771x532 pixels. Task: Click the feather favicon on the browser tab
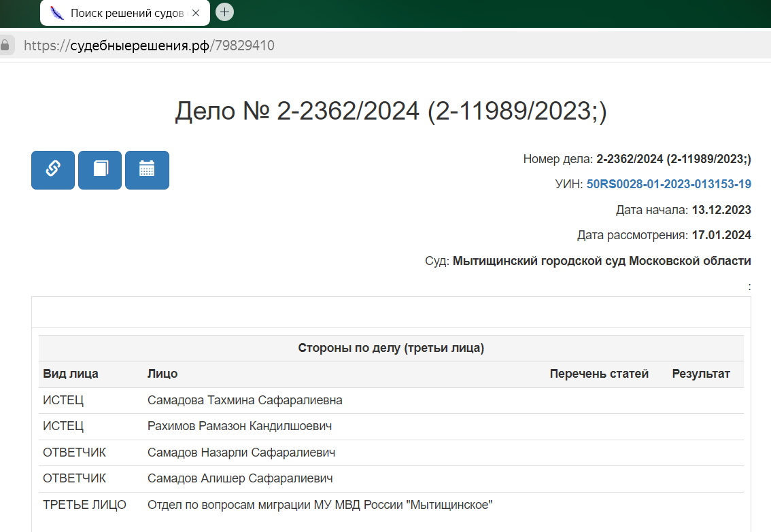(x=57, y=12)
